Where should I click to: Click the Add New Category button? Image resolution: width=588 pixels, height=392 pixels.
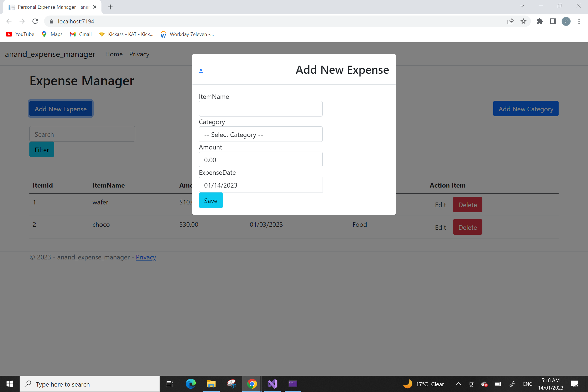coord(525,109)
